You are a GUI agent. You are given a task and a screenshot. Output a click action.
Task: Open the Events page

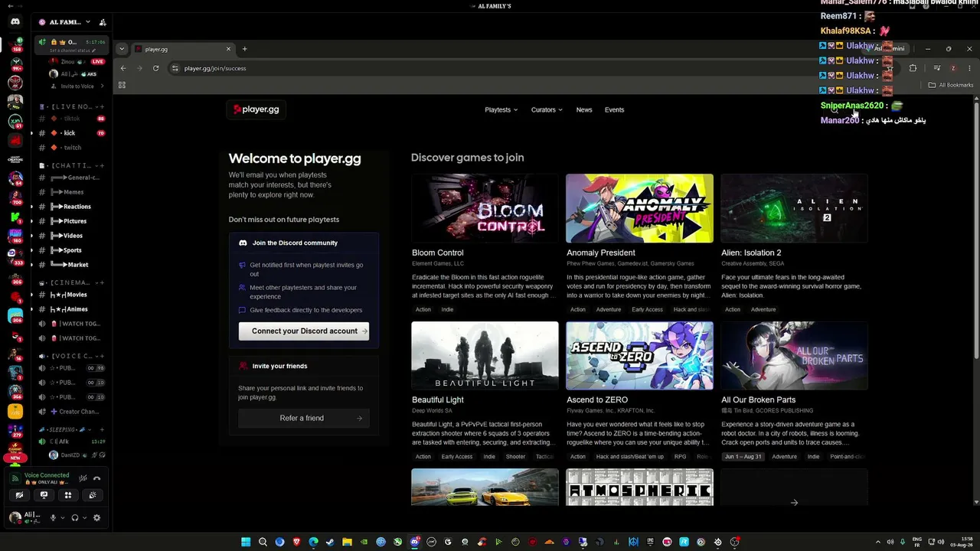614,109
